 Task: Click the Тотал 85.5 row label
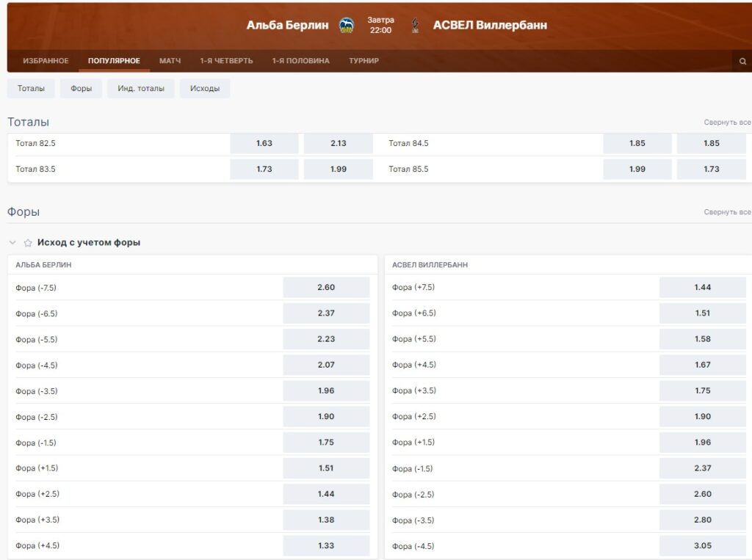pos(408,170)
